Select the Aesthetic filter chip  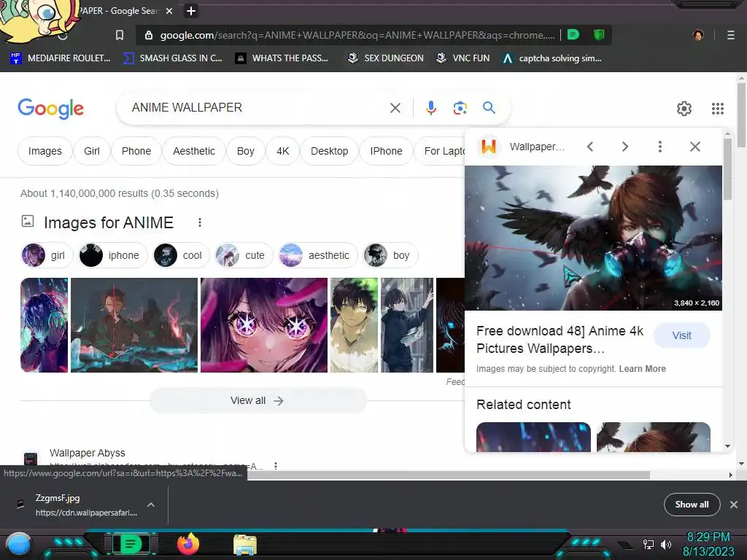[194, 151]
